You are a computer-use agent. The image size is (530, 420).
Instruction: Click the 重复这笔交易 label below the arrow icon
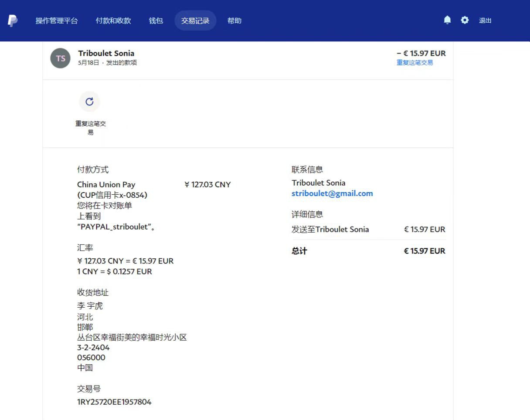(x=90, y=128)
